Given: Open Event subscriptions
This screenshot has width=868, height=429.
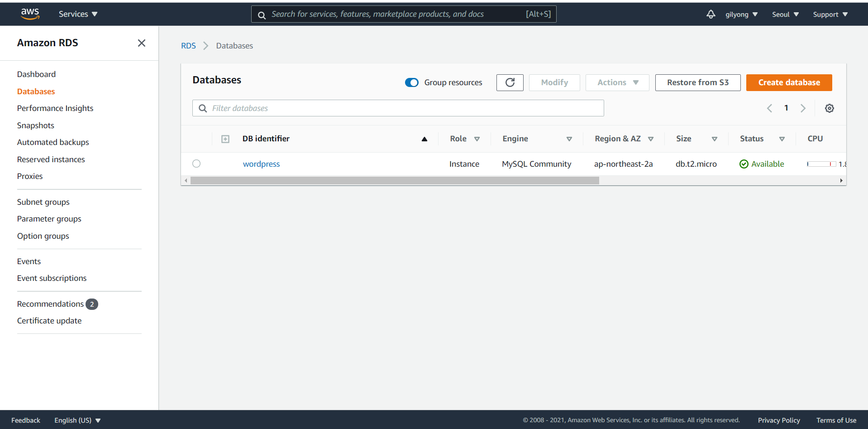Looking at the screenshot, I should pos(52,278).
